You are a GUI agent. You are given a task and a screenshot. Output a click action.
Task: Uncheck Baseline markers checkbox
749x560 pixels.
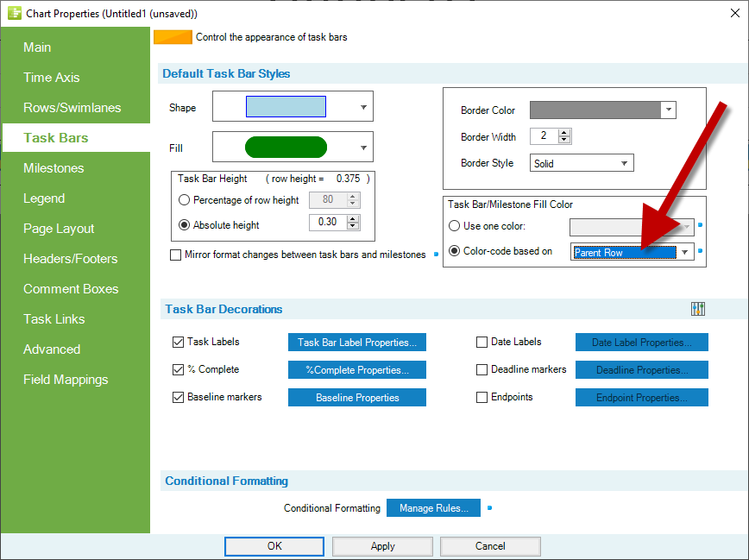178,398
